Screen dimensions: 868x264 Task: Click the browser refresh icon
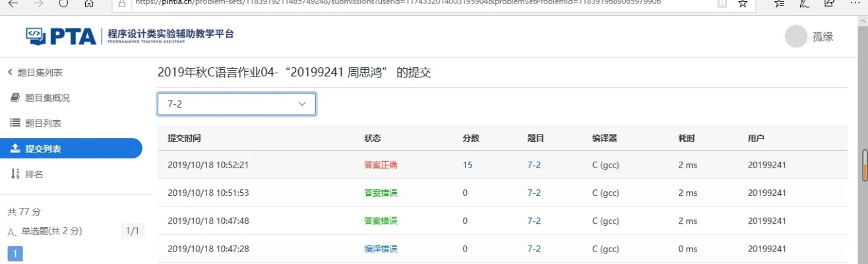pyautogui.click(x=64, y=3)
